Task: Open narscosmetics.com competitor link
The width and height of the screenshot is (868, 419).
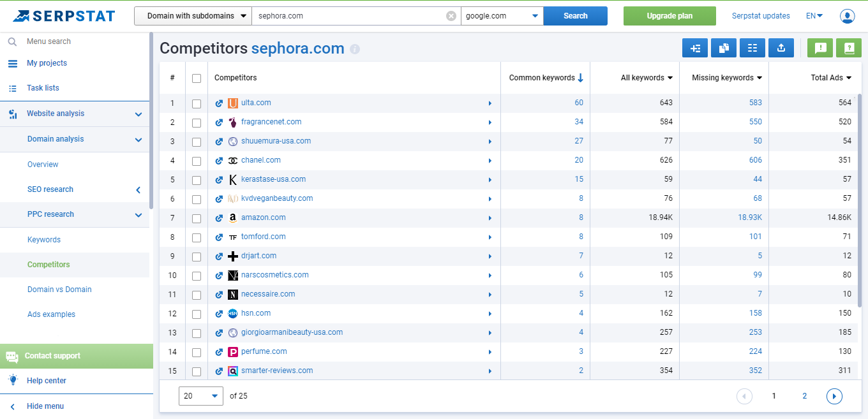Action: [275, 275]
